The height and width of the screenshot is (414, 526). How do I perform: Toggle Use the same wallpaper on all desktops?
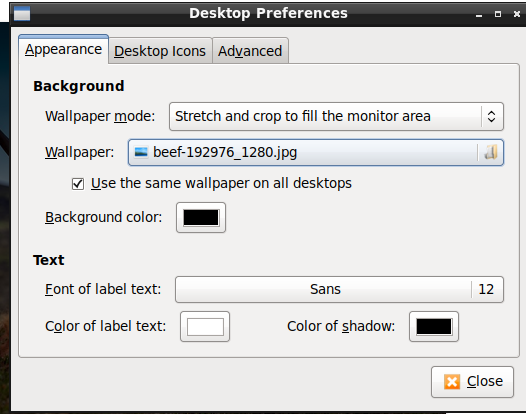[78, 184]
